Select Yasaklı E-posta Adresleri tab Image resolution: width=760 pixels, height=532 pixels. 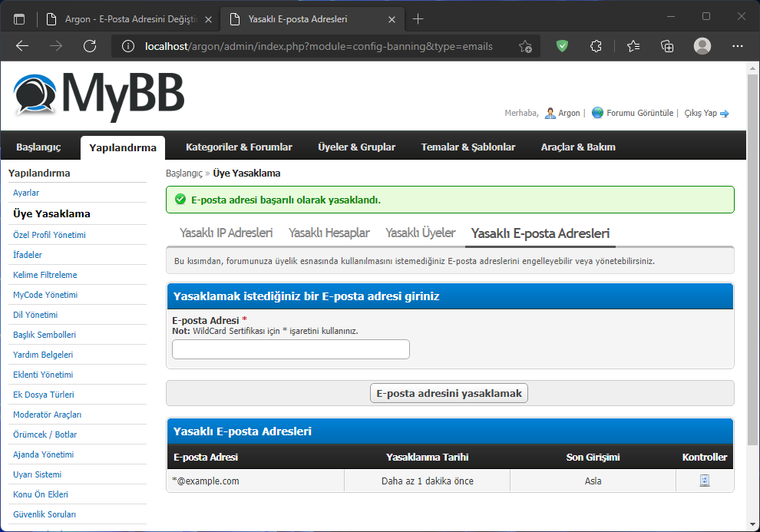[x=540, y=233]
